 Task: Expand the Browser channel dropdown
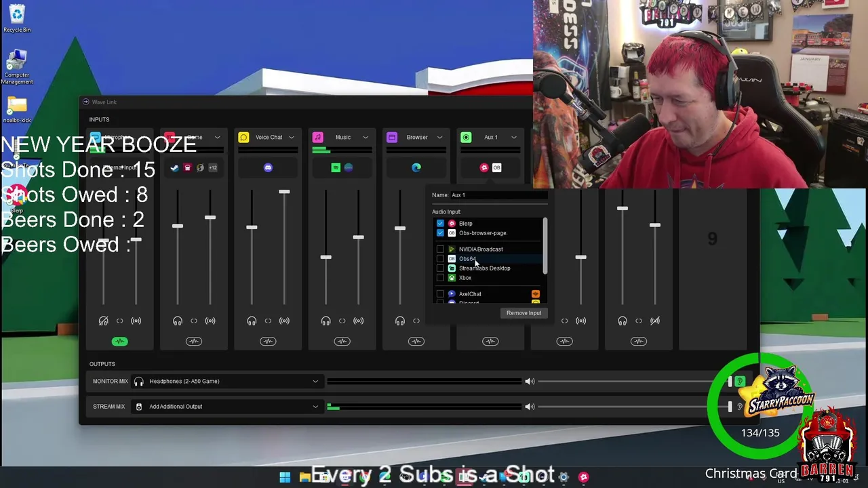[x=439, y=138]
